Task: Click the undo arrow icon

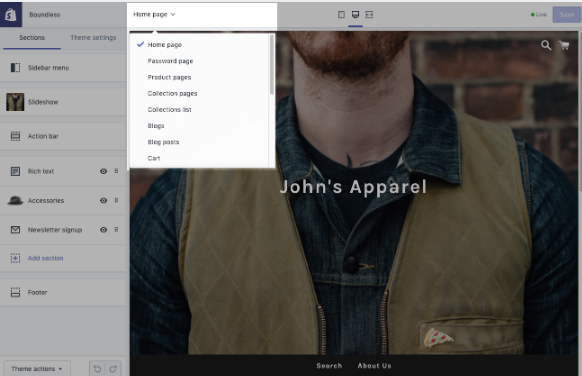Action: pos(97,369)
